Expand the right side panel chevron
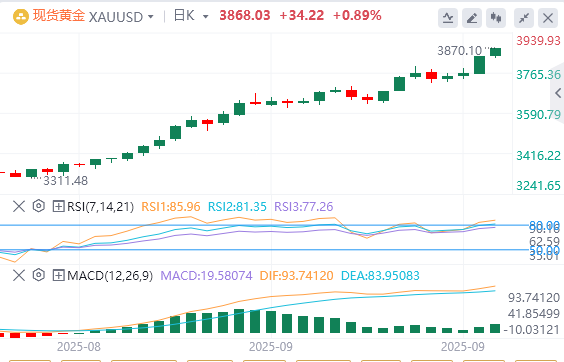Viewport: 564px width, 362px height. pos(558,93)
